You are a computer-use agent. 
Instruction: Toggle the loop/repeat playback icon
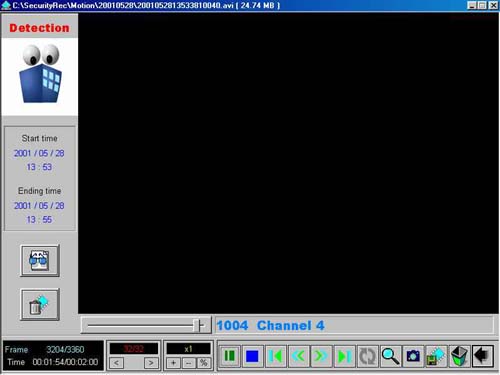pyautogui.click(x=367, y=356)
